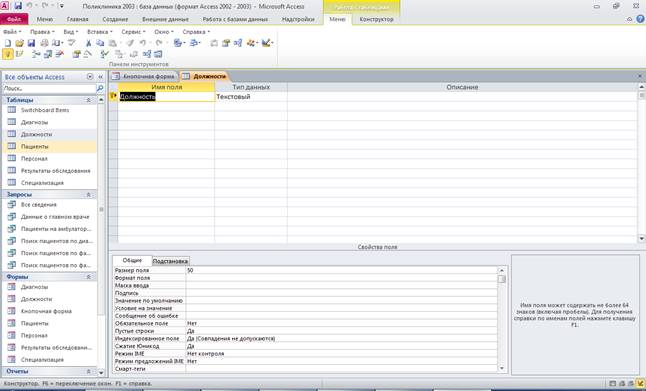Screen dimensions: 646x391
Task: Expand the Отчеты group
Action: pos(88,371)
